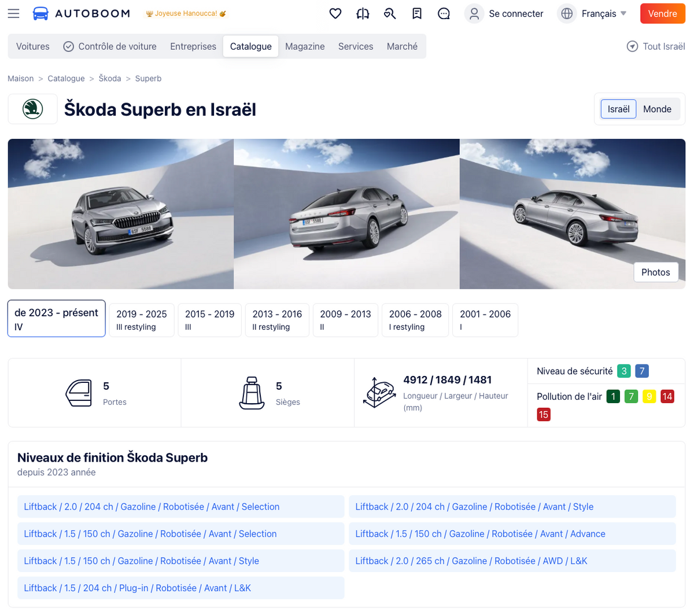Select generation 2015 - 2019 III
The width and height of the screenshot is (694, 616).
click(x=209, y=320)
